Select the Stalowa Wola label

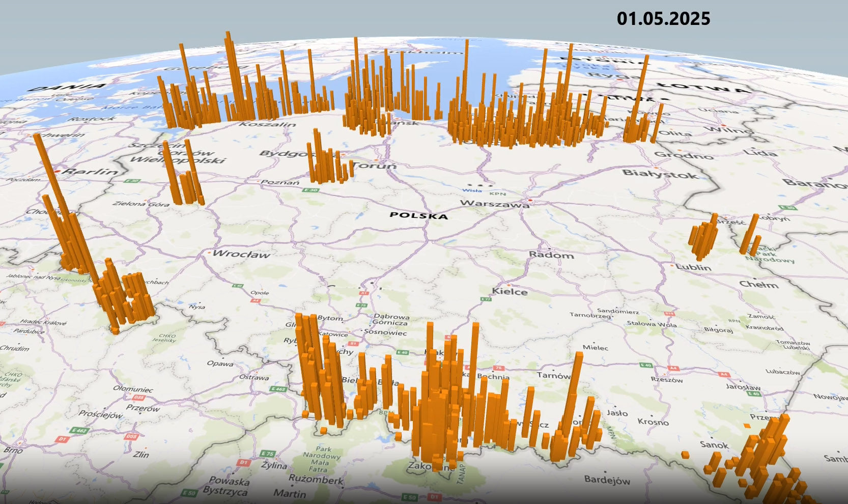pos(652,324)
